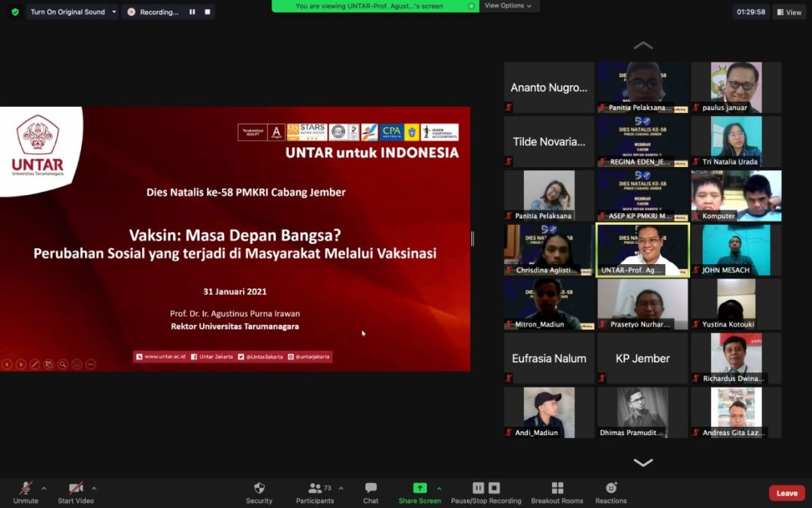
Task: Select Eufrasia Nalum participant tile
Action: coord(549,358)
